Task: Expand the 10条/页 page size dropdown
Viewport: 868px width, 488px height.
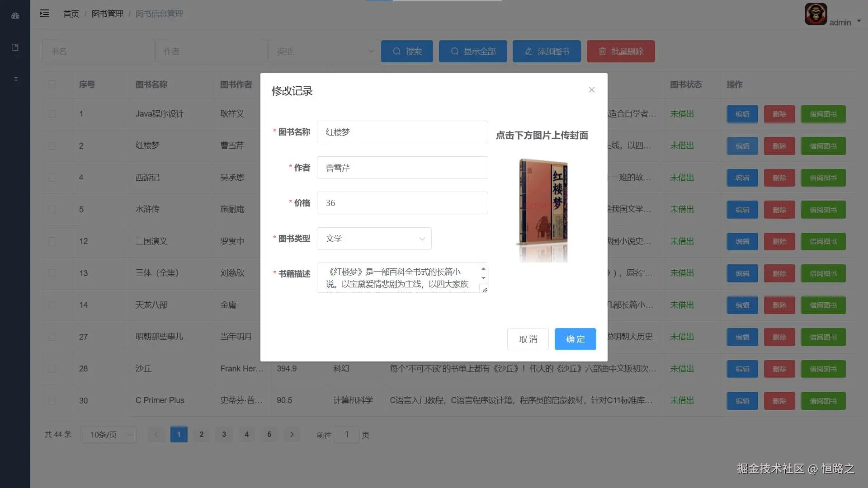Action: [x=108, y=434]
